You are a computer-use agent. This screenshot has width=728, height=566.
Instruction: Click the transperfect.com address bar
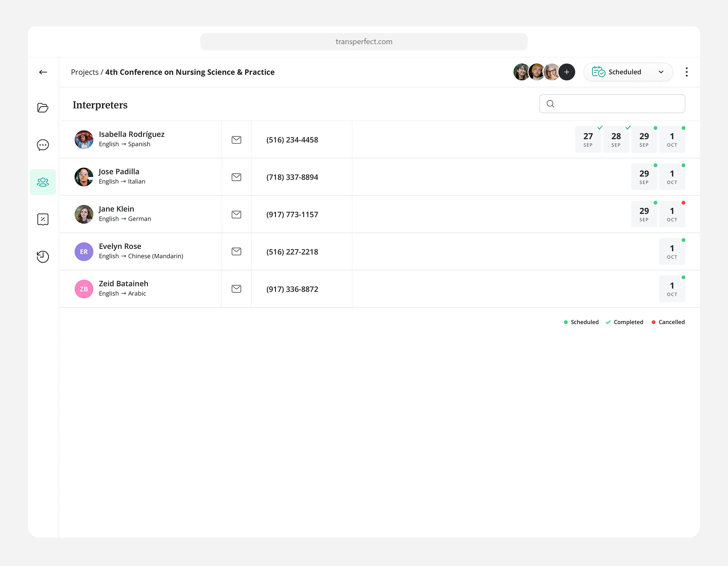364,42
